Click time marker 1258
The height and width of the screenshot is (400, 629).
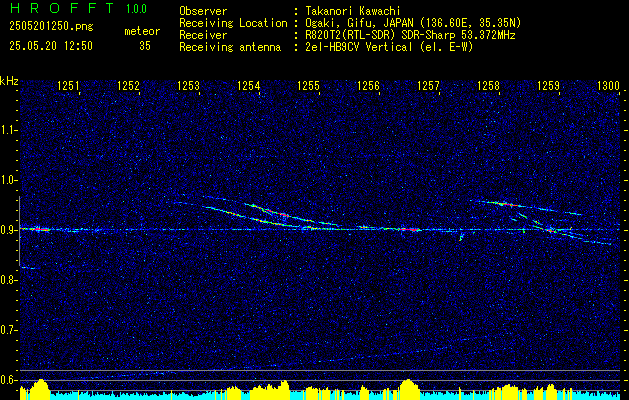(489, 85)
